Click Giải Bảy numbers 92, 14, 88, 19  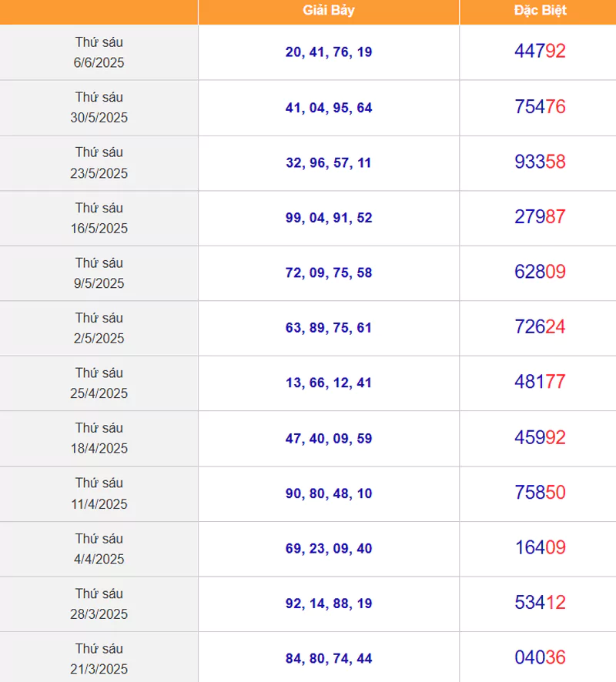click(x=329, y=603)
